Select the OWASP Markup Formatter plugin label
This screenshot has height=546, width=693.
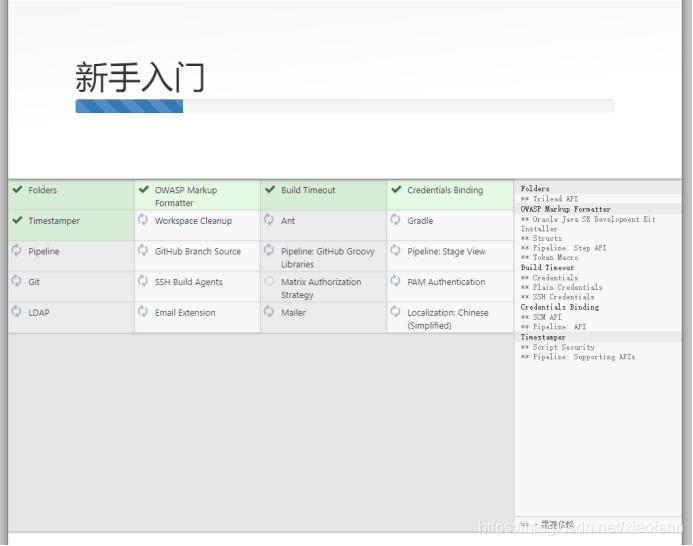click(x=186, y=196)
